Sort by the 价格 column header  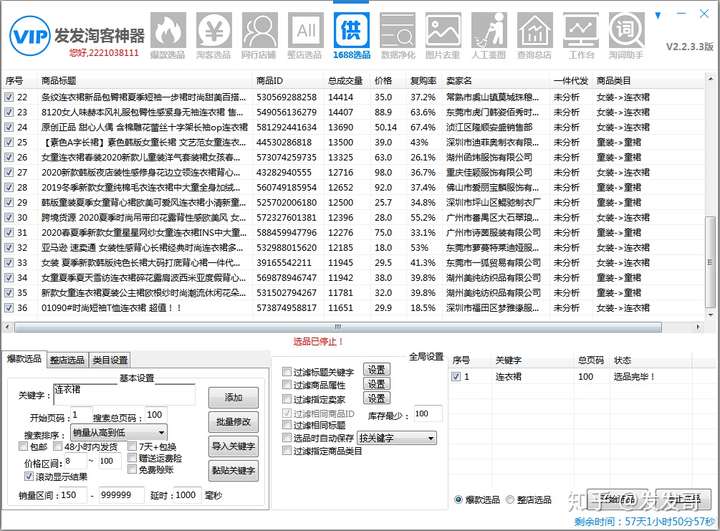[x=383, y=81]
